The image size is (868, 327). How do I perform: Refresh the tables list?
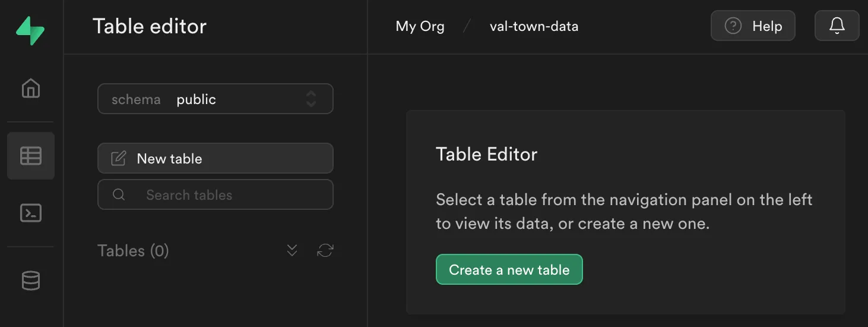(325, 250)
